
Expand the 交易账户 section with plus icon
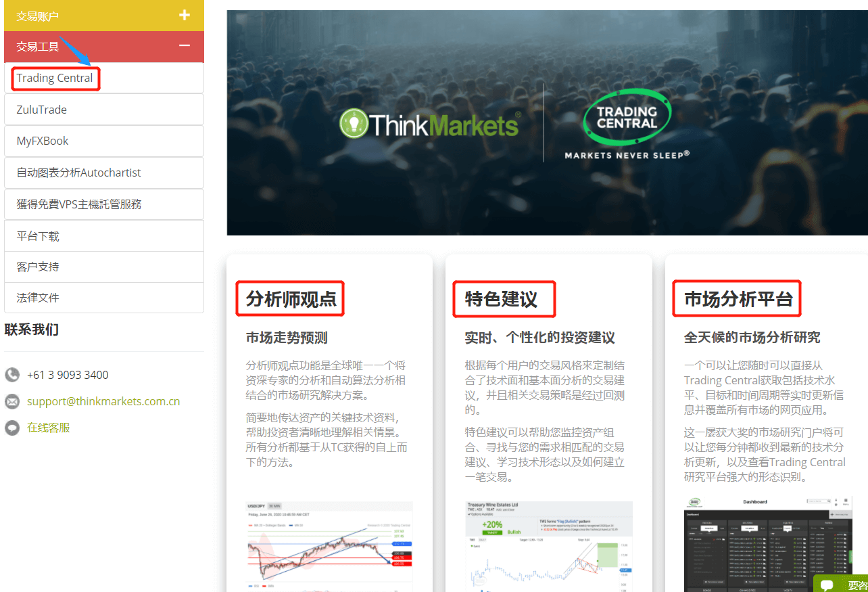[185, 15]
